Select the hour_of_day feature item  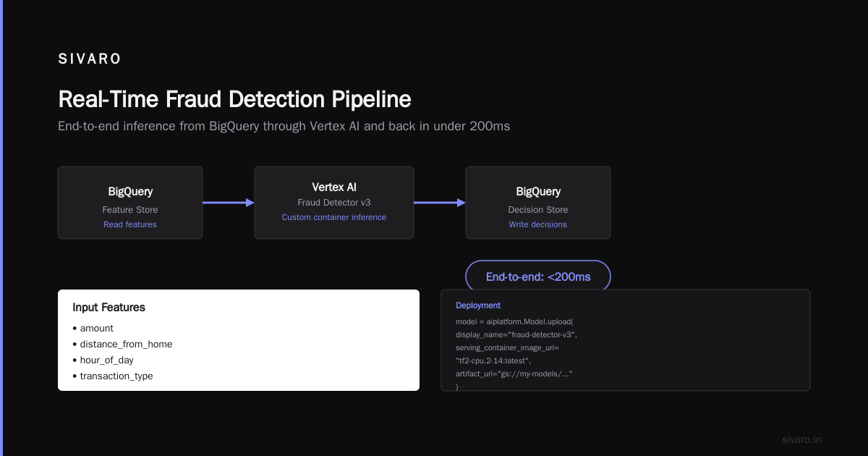pos(103,360)
